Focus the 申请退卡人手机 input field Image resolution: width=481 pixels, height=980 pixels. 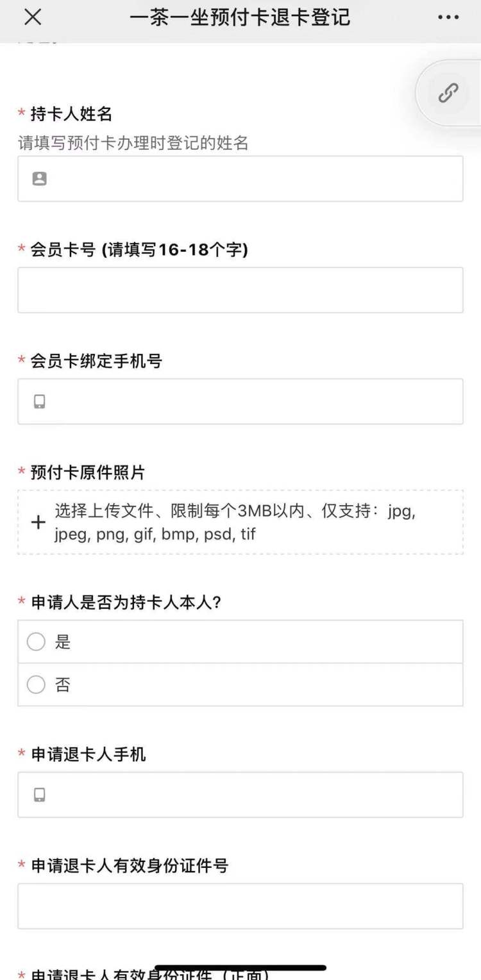tap(250, 795)
